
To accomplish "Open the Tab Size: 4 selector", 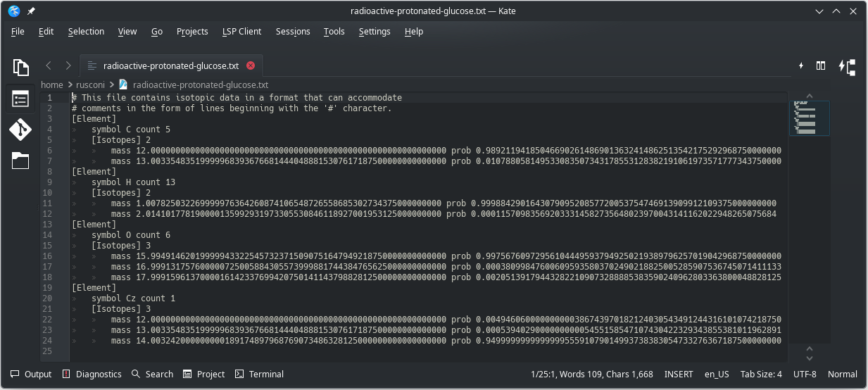I will (761, 375).
